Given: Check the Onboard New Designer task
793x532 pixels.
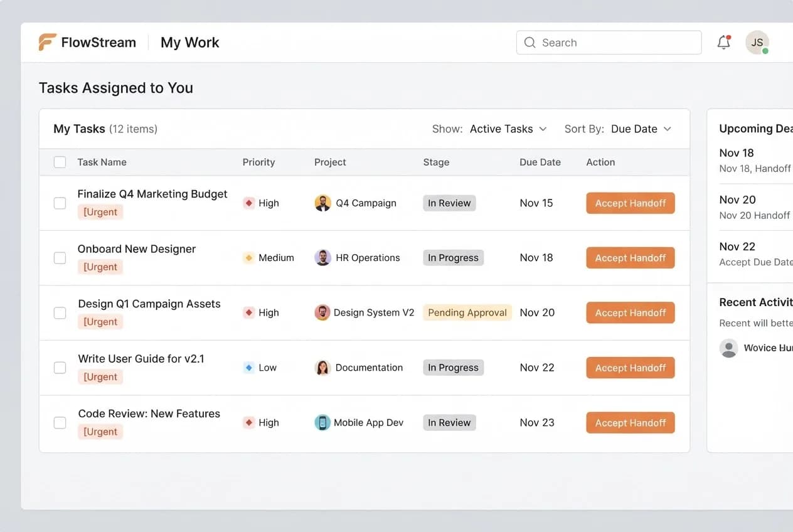Looking at the screenshot, I should (x=60, y=258).
